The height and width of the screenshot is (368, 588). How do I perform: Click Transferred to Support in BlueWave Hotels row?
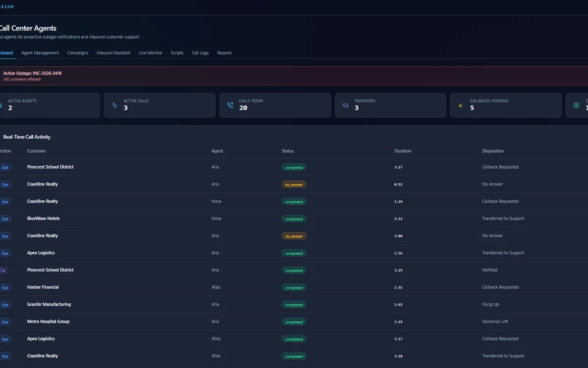(503, 218)
